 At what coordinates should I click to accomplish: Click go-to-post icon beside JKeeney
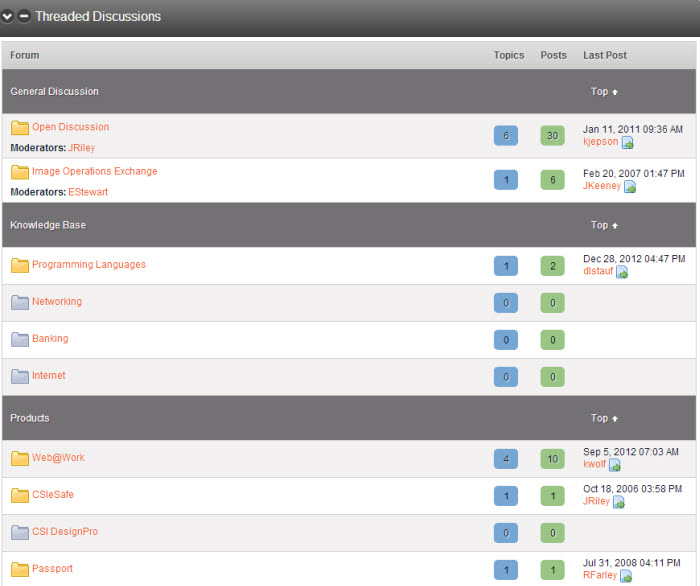(x=630, y=187)
